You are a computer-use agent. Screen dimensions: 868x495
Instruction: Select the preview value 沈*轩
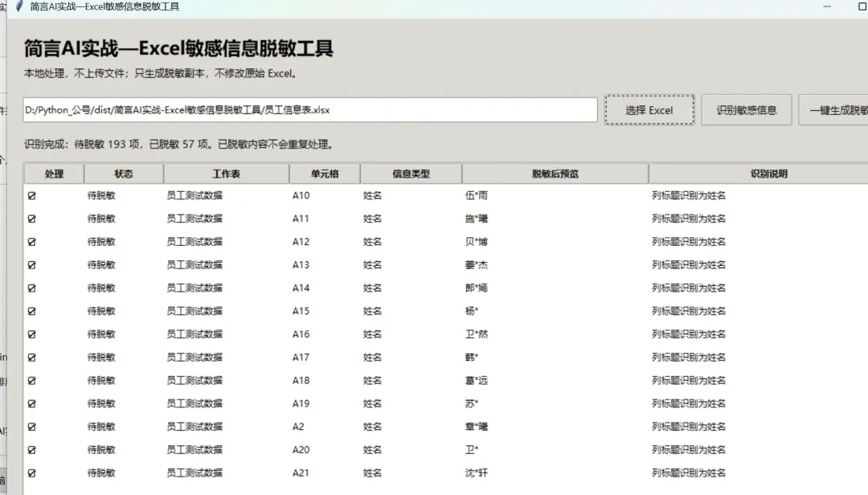coord(477,472)
